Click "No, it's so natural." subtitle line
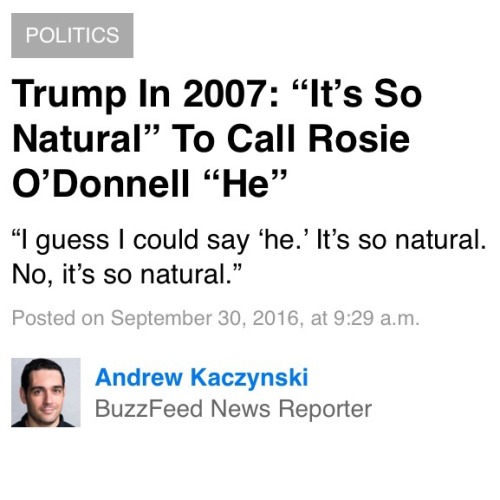This screenshot has height=500, width=500. pyautogui.click(x=126, y=275)
